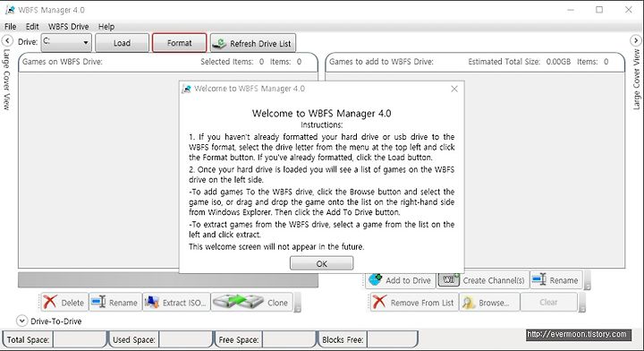
Task: Click the Total Space value field
Action: (x=80, y=339)
